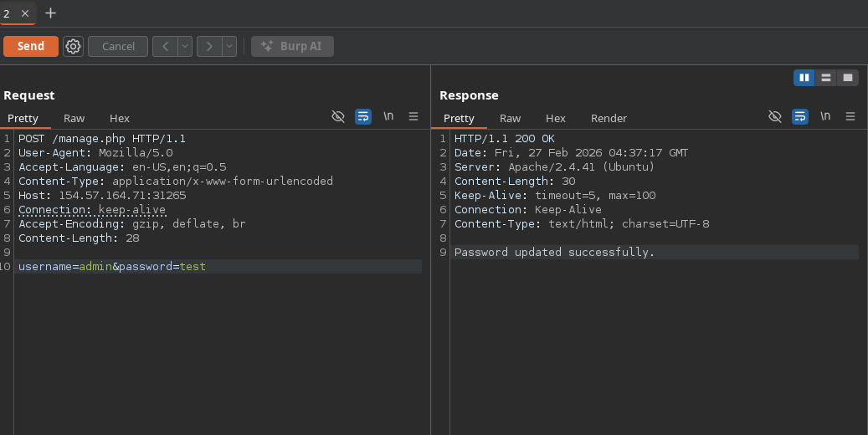Toggle word wrap in Response viewer
This screenshot has height=435, width=868.
(x=800, y=116)
